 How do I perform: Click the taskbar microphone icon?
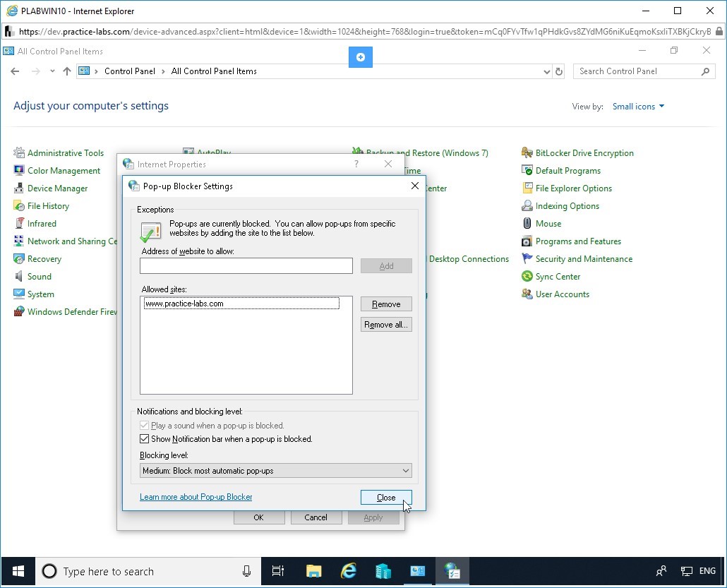(246, 571)
